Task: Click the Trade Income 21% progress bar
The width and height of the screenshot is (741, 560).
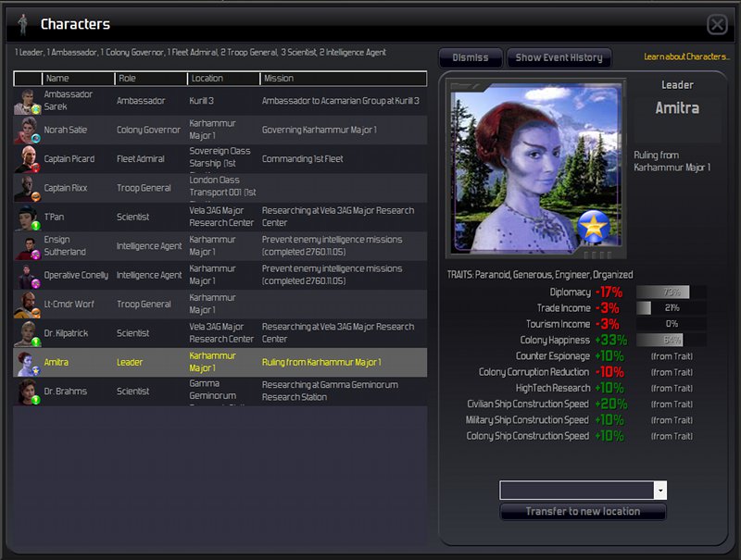Action: coord(671,308)
